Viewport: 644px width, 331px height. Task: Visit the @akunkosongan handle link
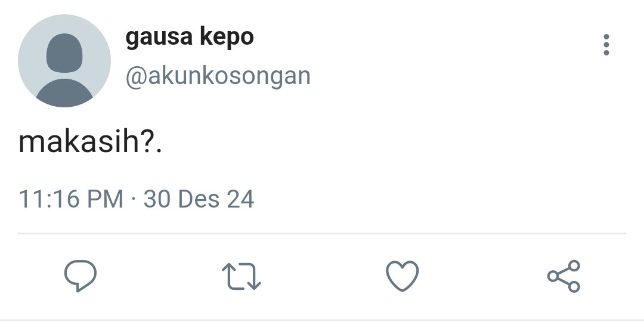coord(218,77)
